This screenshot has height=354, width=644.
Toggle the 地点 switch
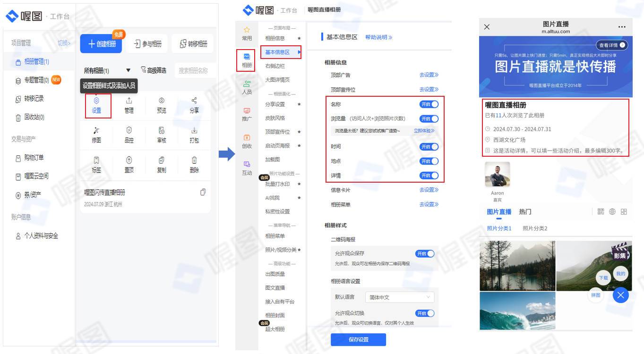pyautogui.click(x=429, y=161)
